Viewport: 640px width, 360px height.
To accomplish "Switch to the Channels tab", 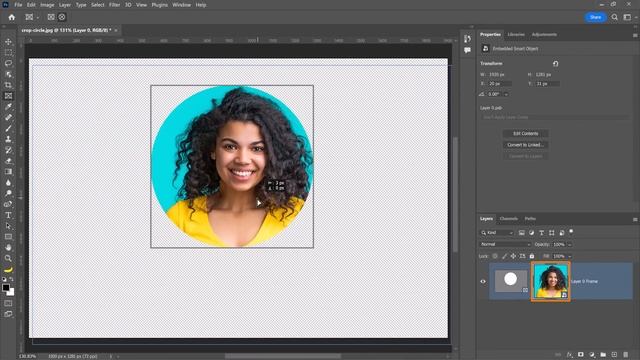I will (509, 219).
